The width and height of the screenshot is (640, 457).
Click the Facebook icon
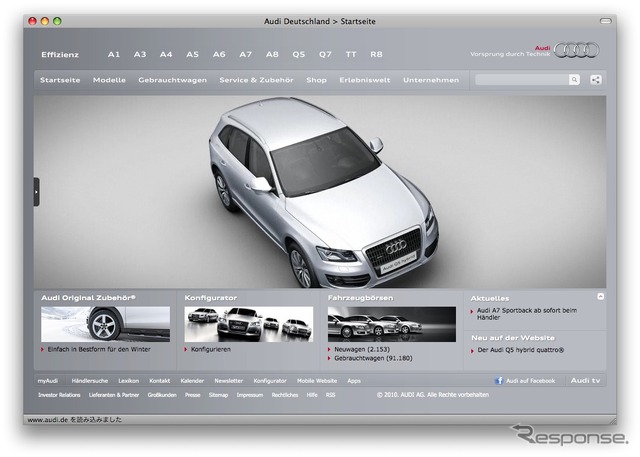coord(499,380)
